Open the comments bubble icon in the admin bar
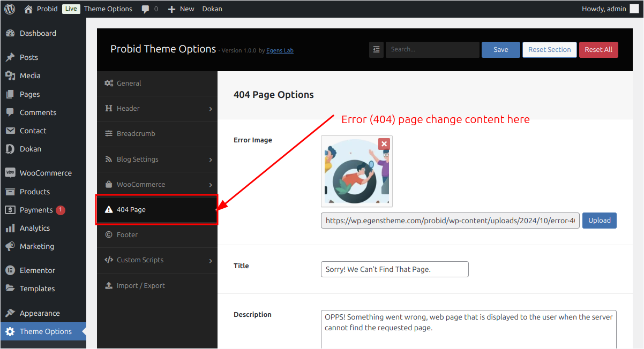Image resolution: width=644 pixels, height=349 pixels. (x=146, y=9)
